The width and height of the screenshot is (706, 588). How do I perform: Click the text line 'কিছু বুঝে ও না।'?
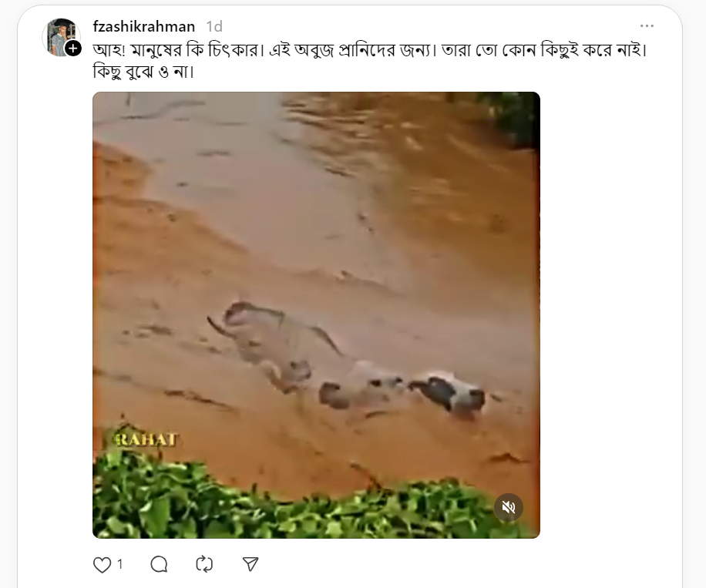[x=143, y=72]
